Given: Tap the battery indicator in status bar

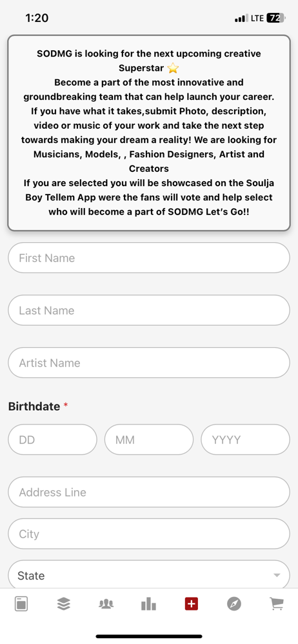Looking at the screenshot, I should [x=276, y=18].
